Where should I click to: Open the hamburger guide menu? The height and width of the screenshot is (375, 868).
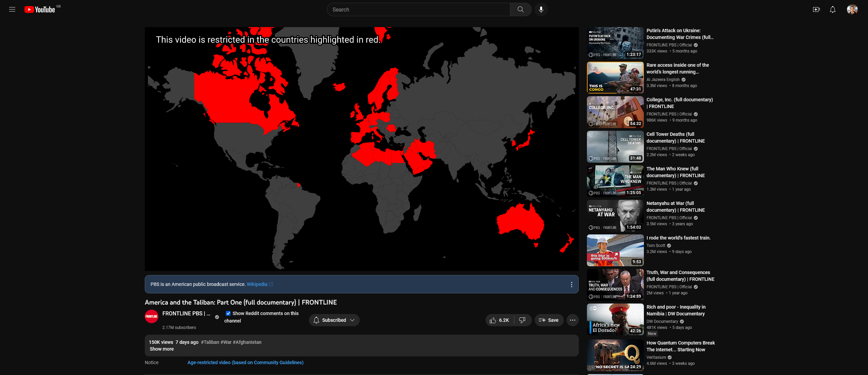12,9
